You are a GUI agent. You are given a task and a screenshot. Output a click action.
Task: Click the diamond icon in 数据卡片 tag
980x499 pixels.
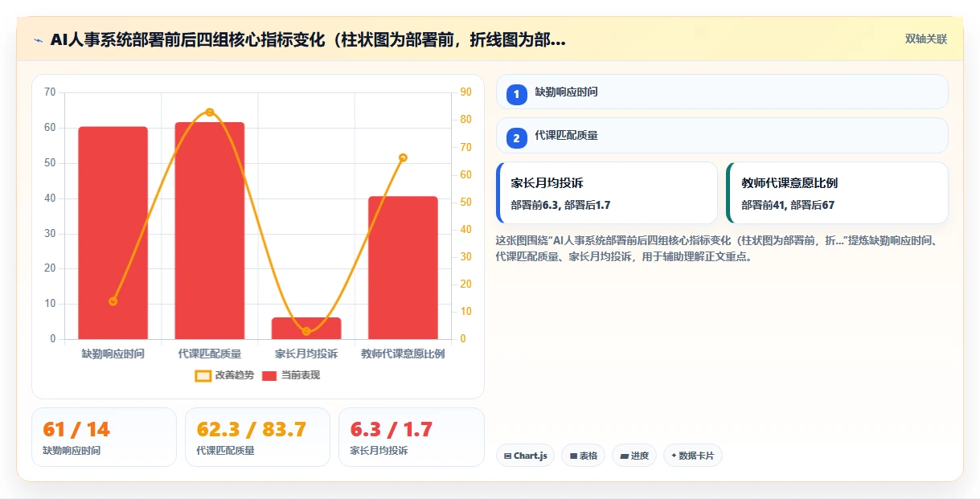(x=674, y=456)
